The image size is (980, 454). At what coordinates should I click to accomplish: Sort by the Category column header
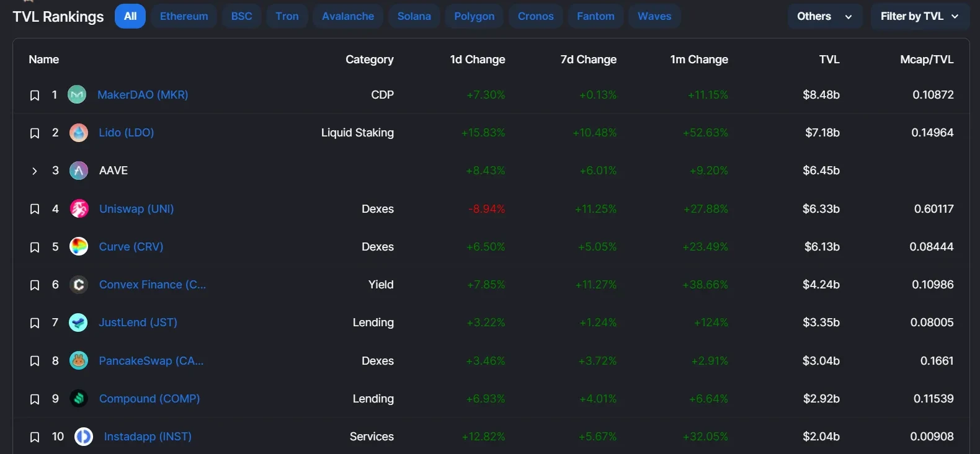point(370,60)
